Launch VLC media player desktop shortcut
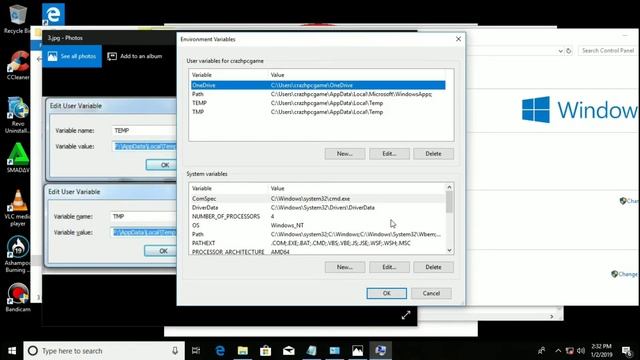 [17, 208]
